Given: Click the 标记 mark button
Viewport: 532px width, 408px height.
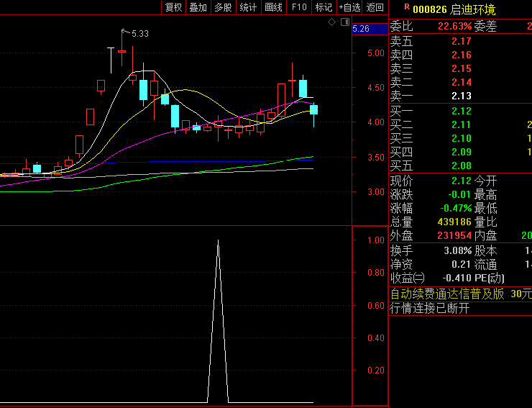Looking at the screenshot, I should [x=324, y=7].
